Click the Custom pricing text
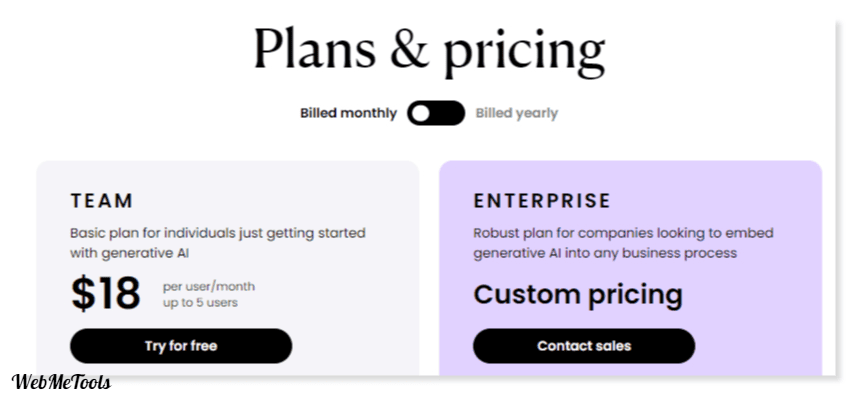The height and width of the screenshot is (393, 853). [x=578, y=295]
